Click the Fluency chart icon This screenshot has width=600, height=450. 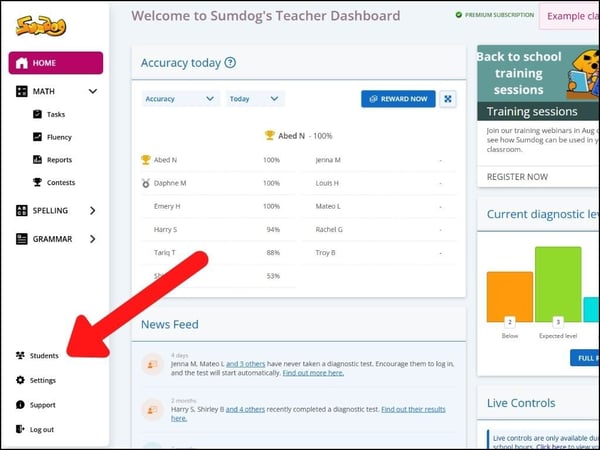pyautogui.click(x=38, y=137)
